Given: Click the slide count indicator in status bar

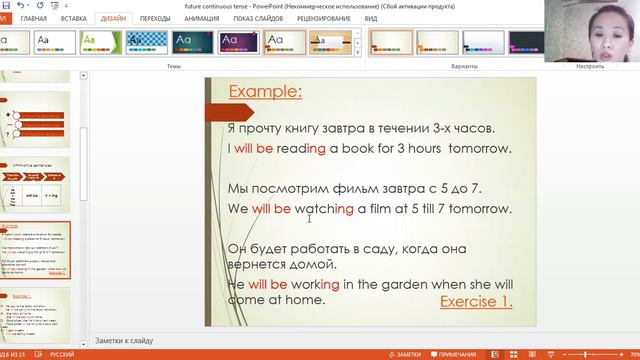Looking at the screenshot, I should coord(13,354).
